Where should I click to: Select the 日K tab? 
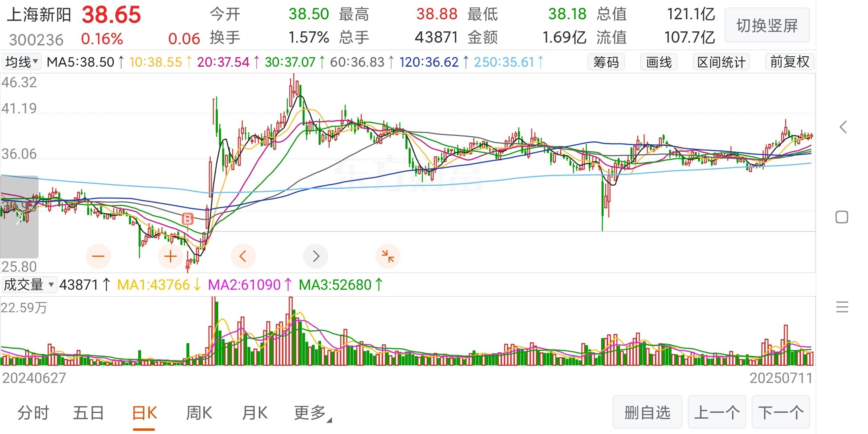click(144, 413)
